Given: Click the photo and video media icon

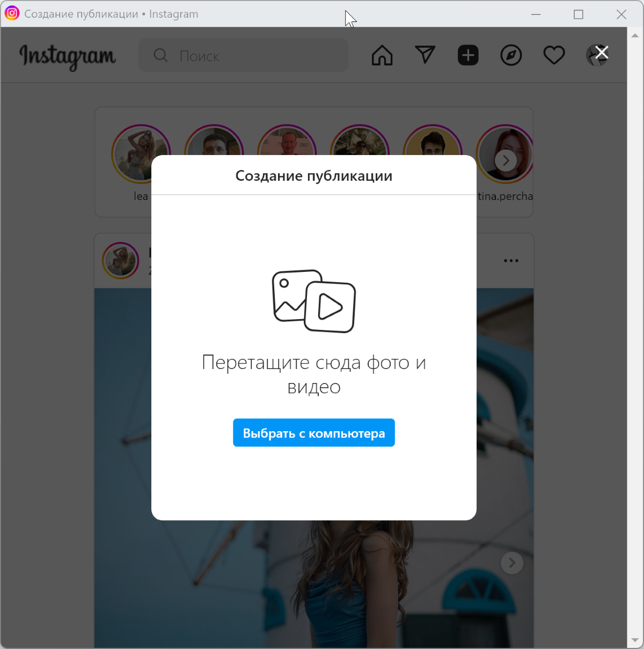Looking at the screenshot, I should 314,301.
